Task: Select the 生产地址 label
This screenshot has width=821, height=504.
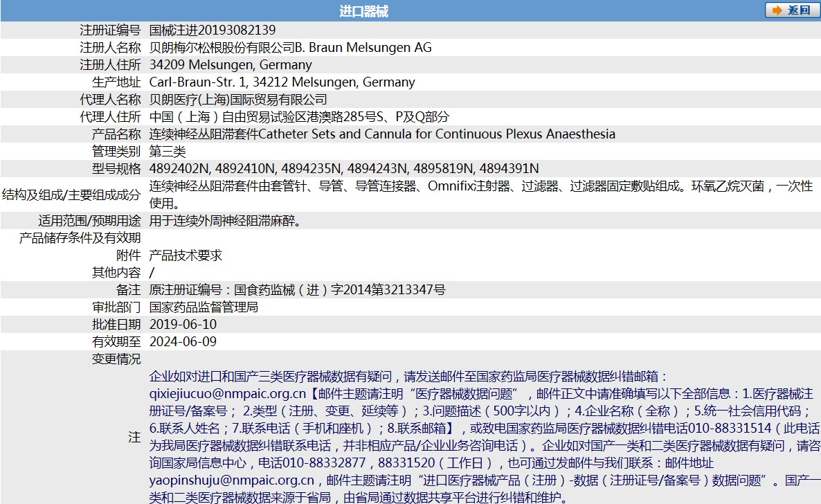Action: pyautogui.click(x=116, y=82)
